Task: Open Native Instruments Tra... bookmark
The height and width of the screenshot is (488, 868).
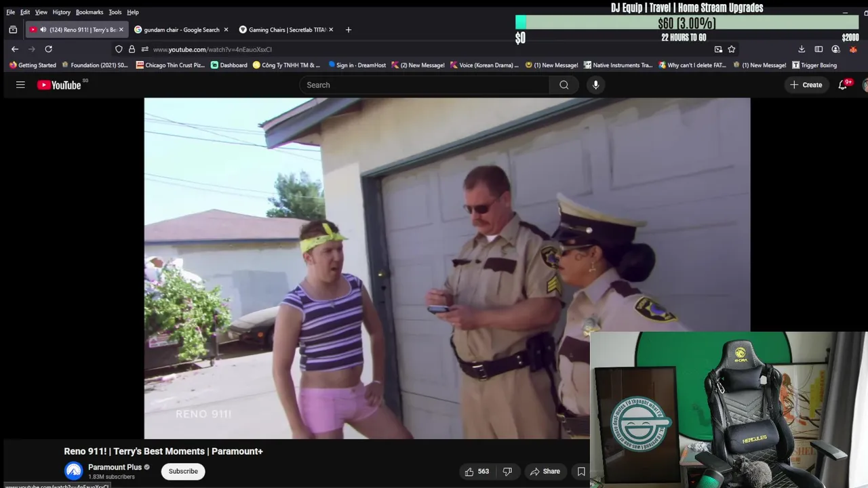Action: tap(618, 65)
